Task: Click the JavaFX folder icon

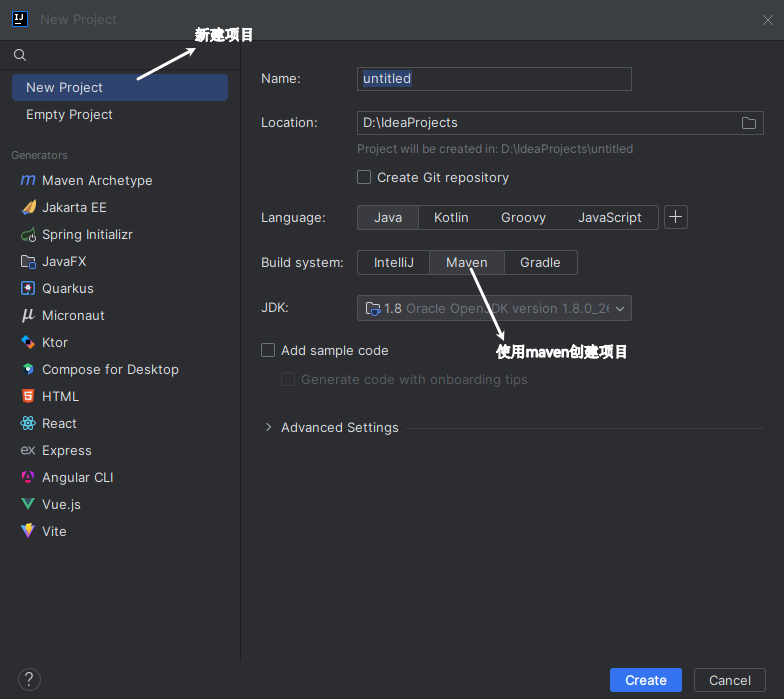Action: tap(28, 262)
